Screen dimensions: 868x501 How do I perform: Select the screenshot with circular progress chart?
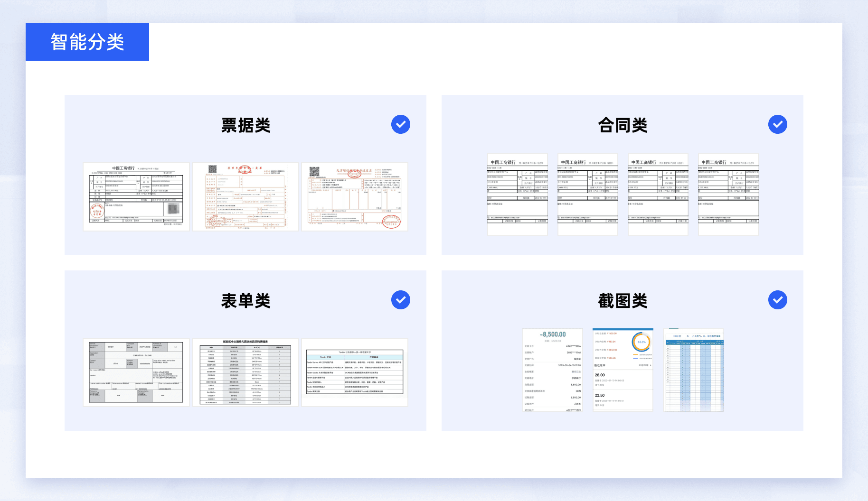click(x=623, y=370)
